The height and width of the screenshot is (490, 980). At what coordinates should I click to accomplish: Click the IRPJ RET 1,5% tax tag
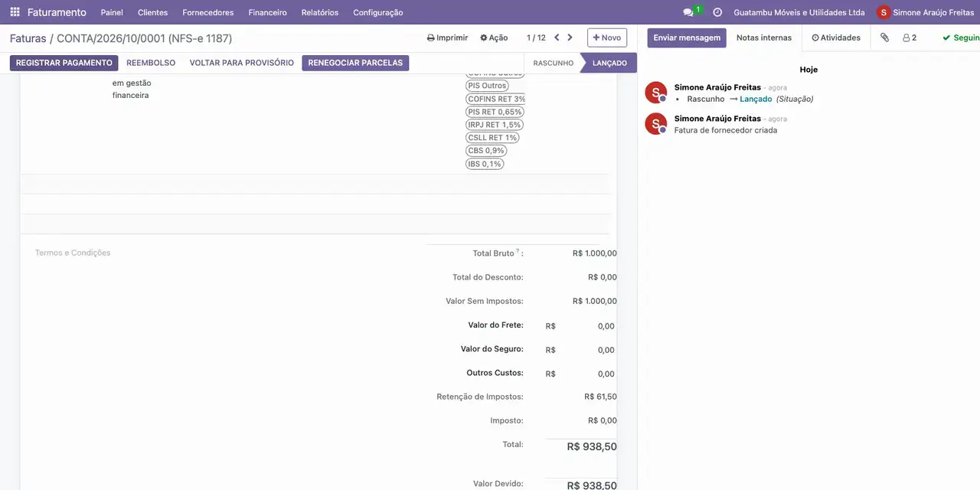pyautogui.click(x=495, y=125)
